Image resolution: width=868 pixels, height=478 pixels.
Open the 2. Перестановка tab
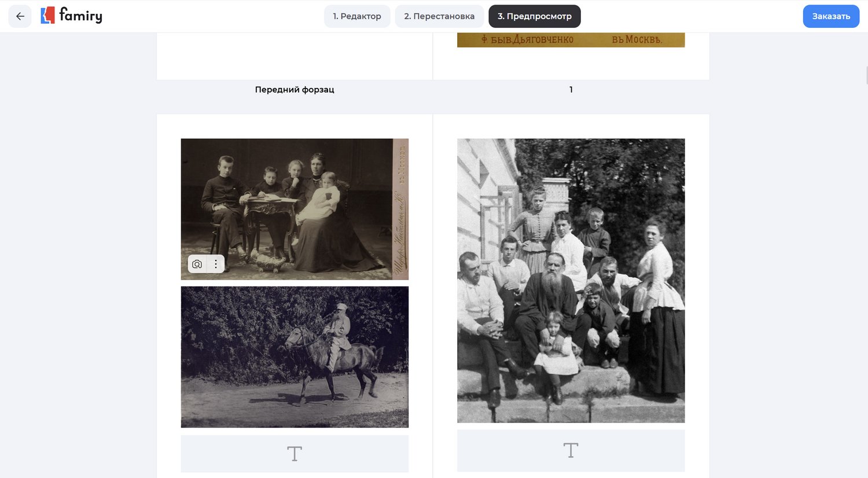click(439, 16)
